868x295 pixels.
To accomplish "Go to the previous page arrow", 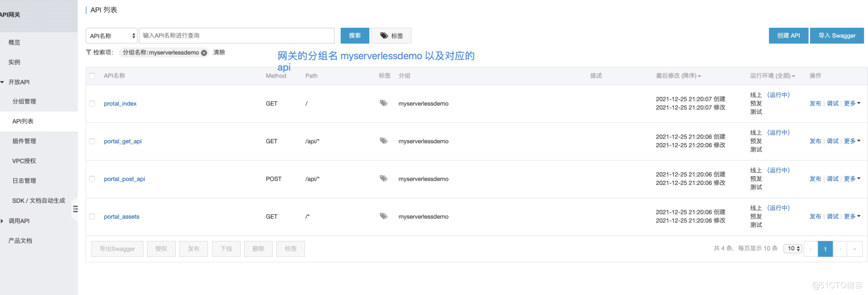I will tap(811, 249).
